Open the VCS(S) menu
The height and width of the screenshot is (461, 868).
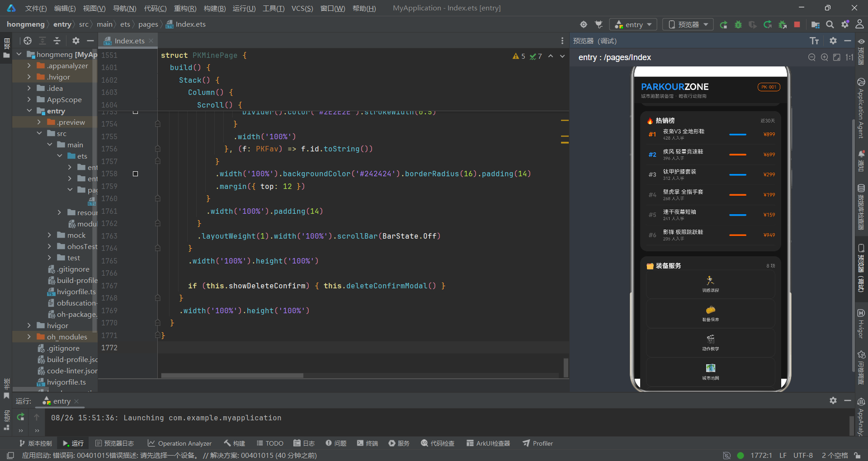pyautogui.click(x=302, y=8)
